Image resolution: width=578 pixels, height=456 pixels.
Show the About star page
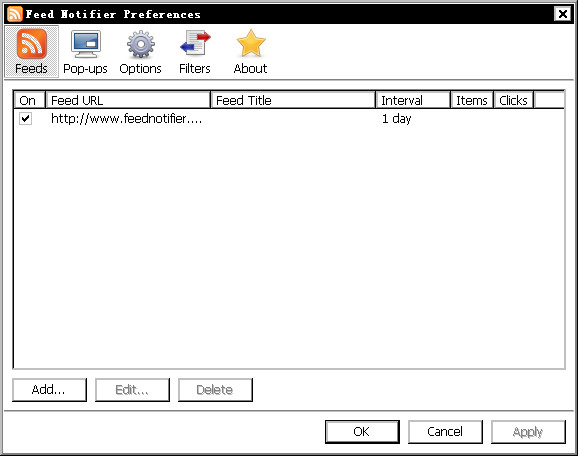(x=250, y=51)
